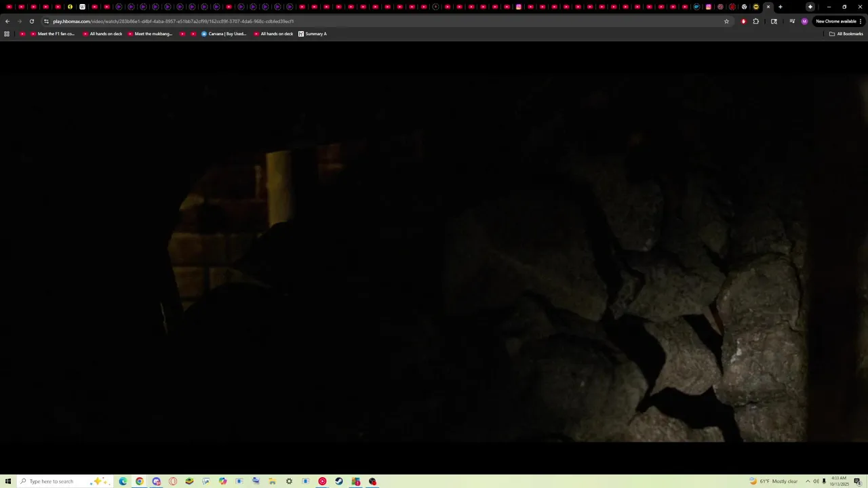Click the dark video player area

pyautogui.click(x=434, y=258)
